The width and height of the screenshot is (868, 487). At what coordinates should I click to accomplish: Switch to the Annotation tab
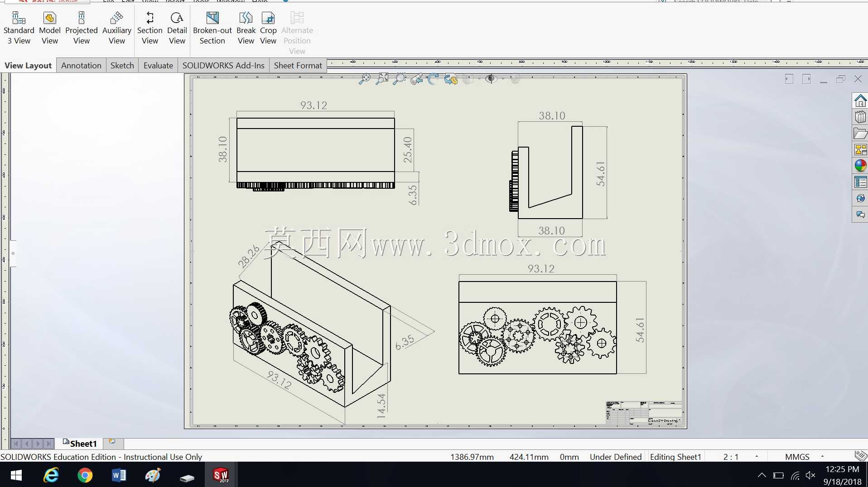pyautogui.click(x=81, y=66)
